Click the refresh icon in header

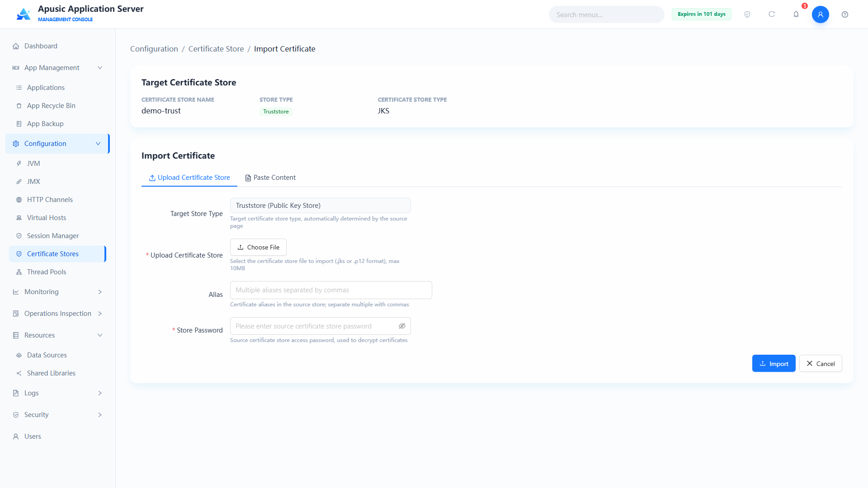pyautogui.click(x=772, y=14)
